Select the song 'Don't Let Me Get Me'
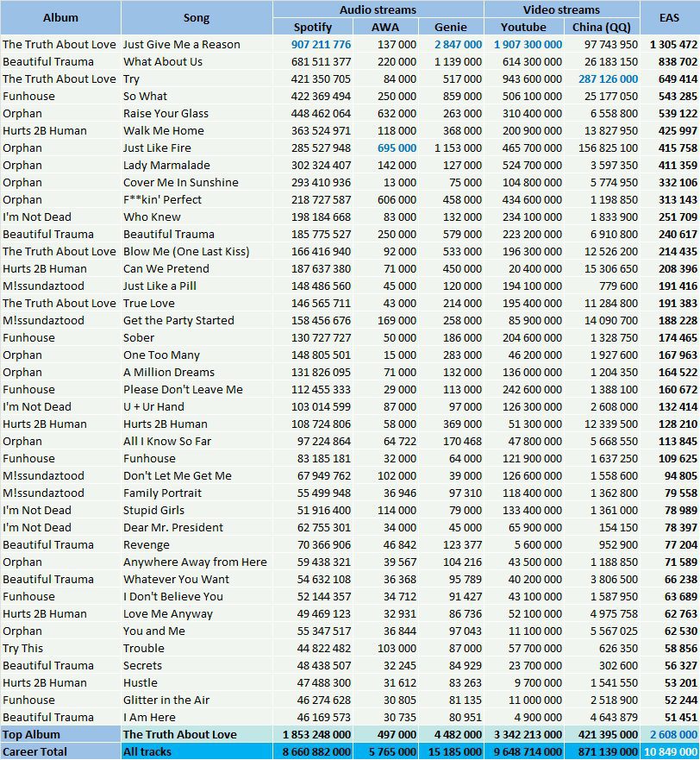 pyautogui.click(x=178, y=476)
